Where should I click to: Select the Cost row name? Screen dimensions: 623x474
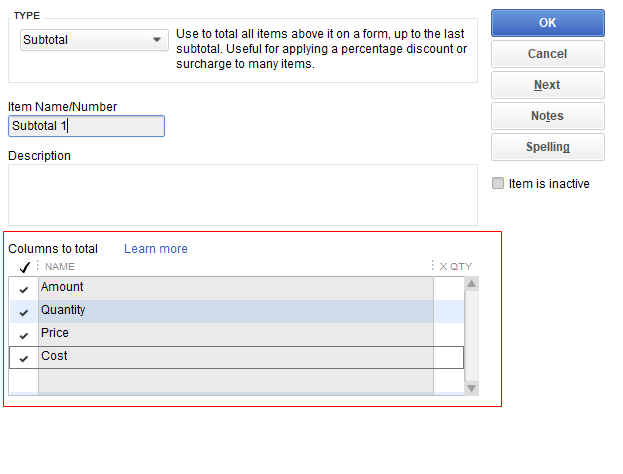pos(235,357)
